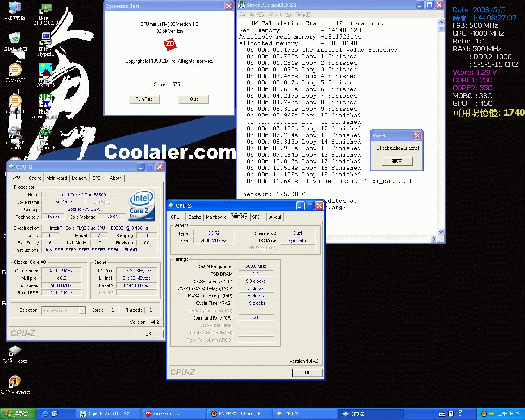Image resolution: width=525 pixels, height=420 pixels.
Task: Switch to Super PI taskbar button
Action: pos(108,414)
